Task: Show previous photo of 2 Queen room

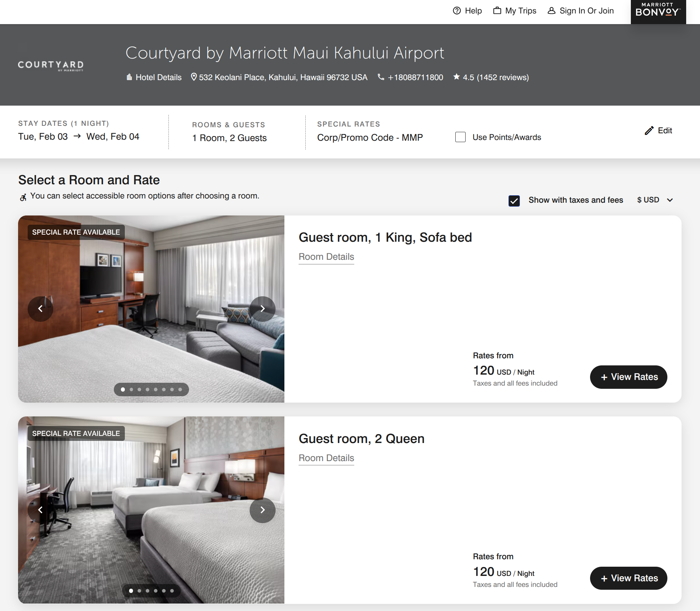Action: click(x=40, y=510)
